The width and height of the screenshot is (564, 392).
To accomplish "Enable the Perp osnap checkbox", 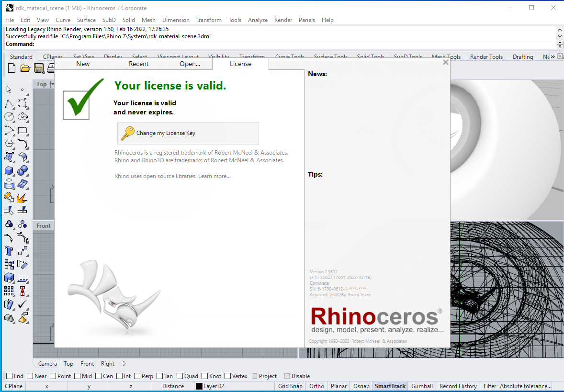I will tap(137, 376).
